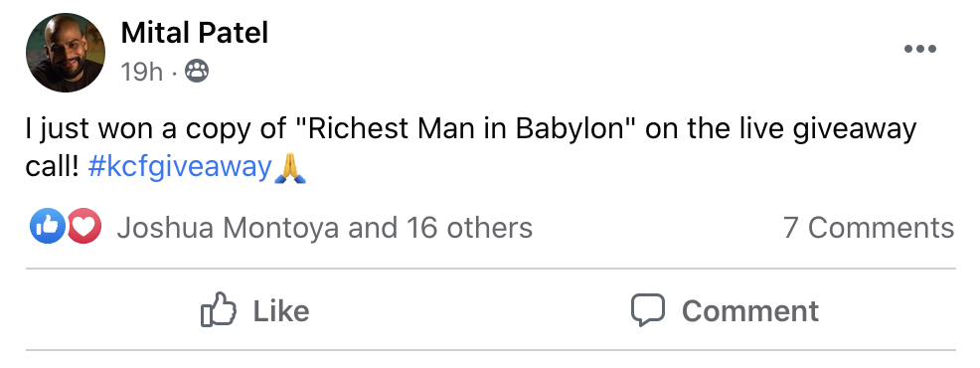The height and width of the screenshot is (368, 980).
Task: Open the Mital Patel name link
Action: [x=195, y=33]
